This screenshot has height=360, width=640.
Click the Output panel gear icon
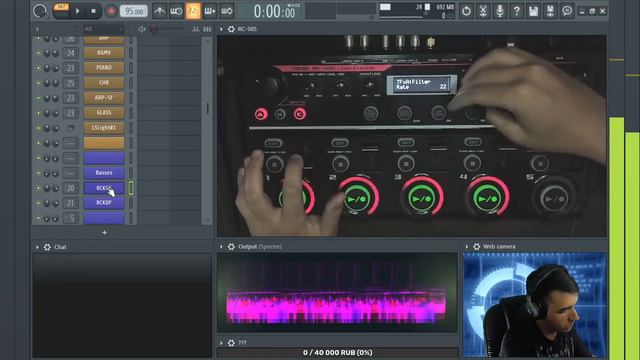tap(231, 247)
